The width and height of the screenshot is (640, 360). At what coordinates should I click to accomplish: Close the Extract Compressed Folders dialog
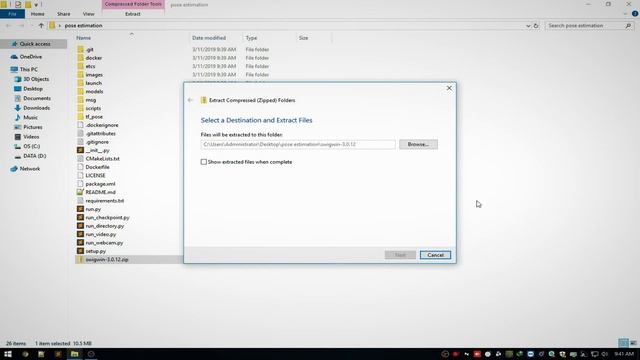(449, 88)
